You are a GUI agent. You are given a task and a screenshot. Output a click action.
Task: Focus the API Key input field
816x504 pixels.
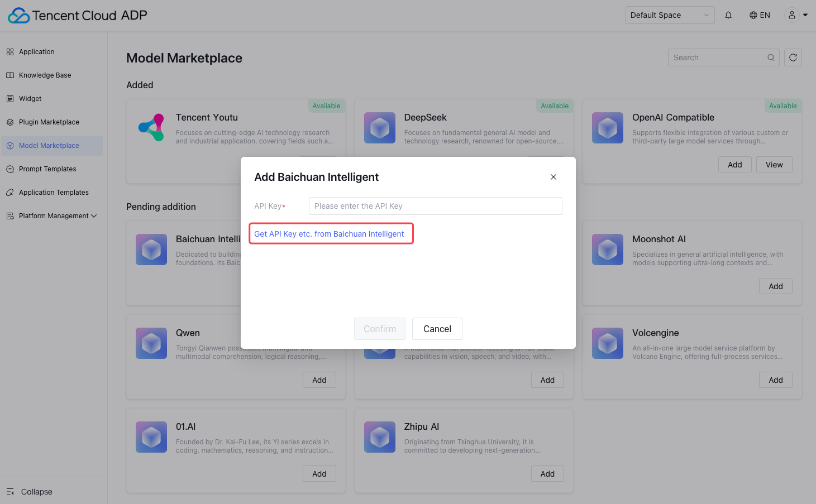(435, 206)
